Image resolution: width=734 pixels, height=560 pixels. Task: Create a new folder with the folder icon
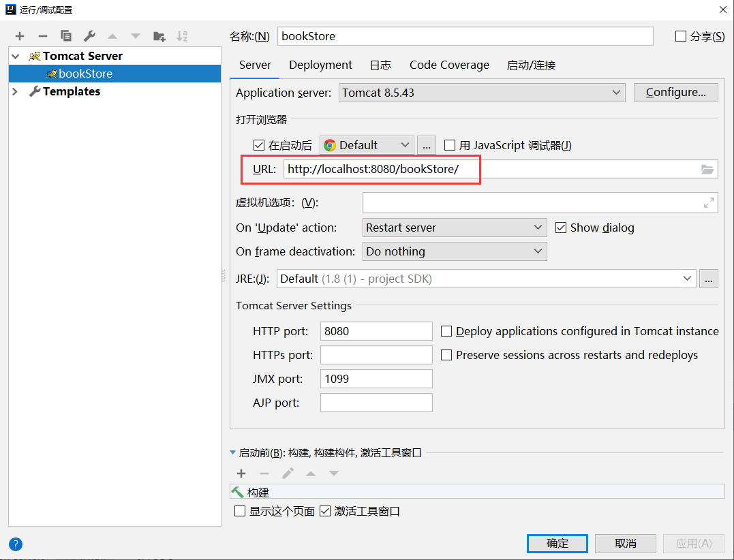coord(159,36)
